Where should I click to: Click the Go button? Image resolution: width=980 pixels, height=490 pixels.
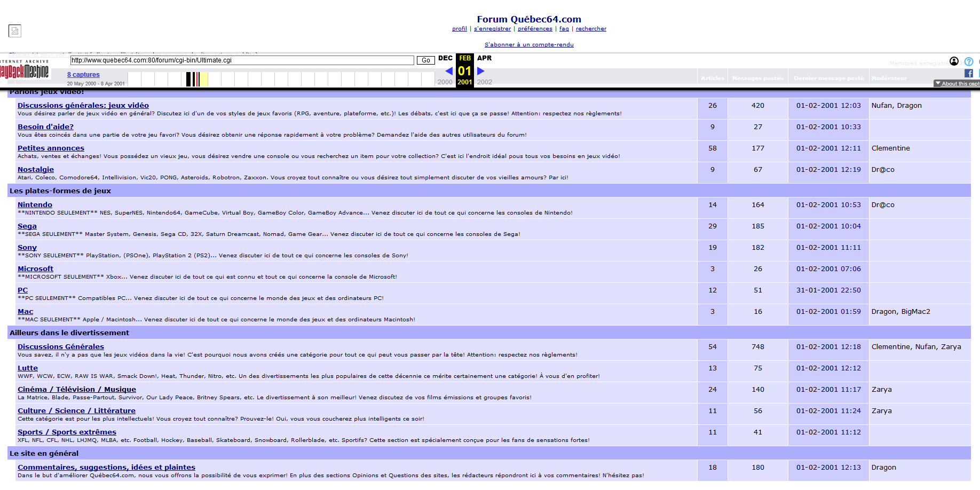click(425, 60)
